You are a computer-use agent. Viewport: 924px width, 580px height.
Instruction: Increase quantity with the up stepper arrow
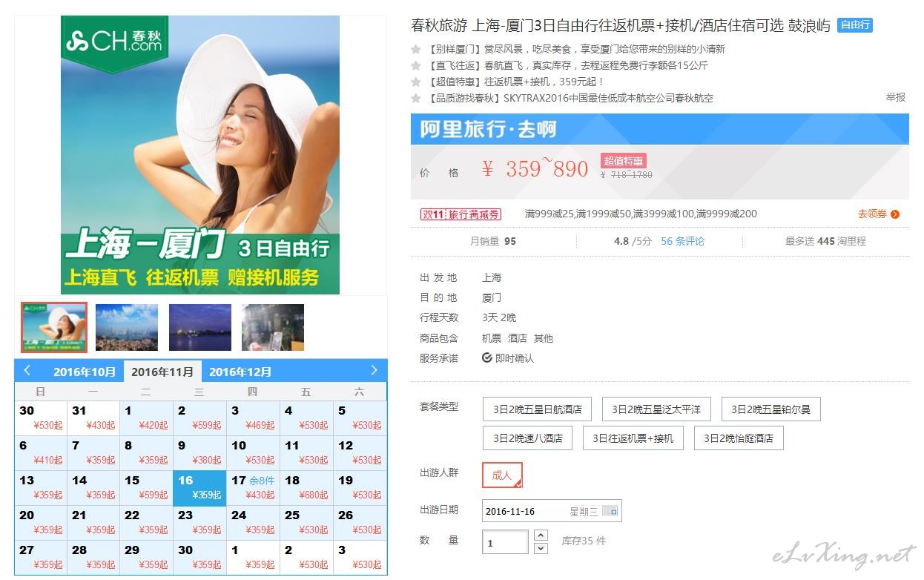(541, 535)
